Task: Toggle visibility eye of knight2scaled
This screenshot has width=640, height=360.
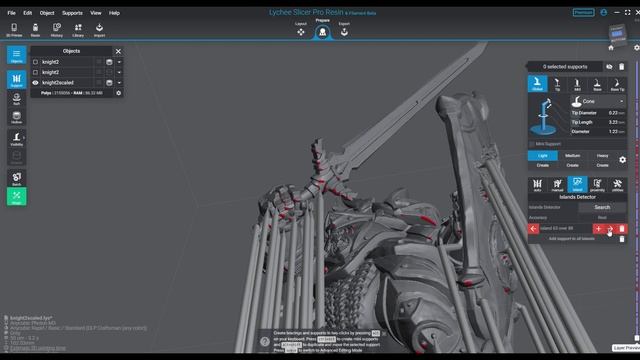Action: coord(36,82)
